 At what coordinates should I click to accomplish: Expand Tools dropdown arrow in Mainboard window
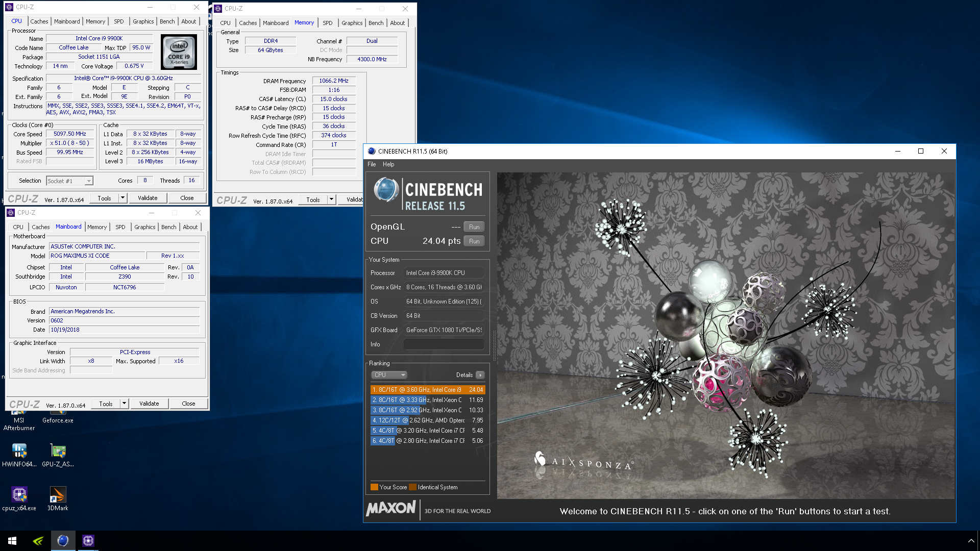124,404
